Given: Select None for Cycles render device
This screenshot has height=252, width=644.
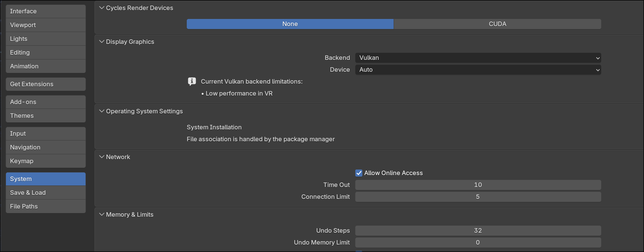Looking at the screenshot, I should click(290, 24).
